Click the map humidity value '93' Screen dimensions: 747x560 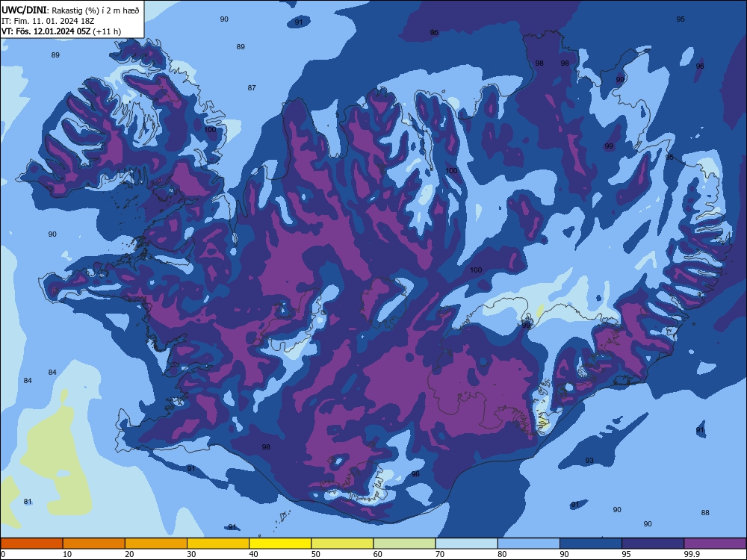589,461
